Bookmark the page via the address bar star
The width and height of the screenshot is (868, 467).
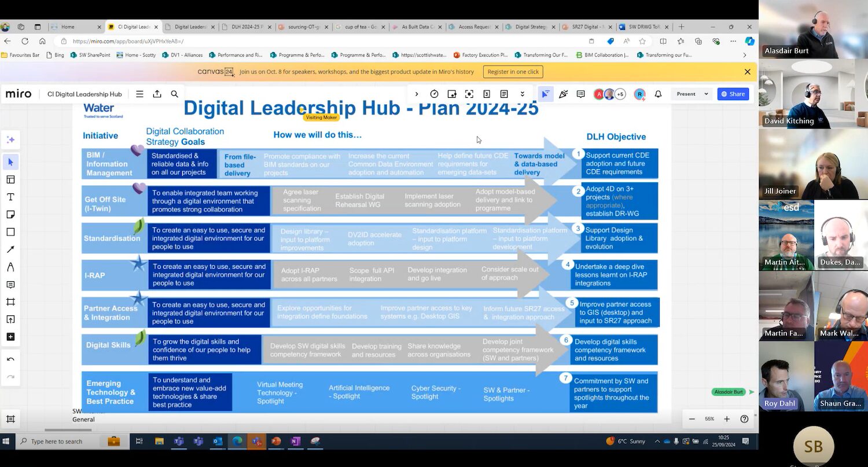(643, 42)
